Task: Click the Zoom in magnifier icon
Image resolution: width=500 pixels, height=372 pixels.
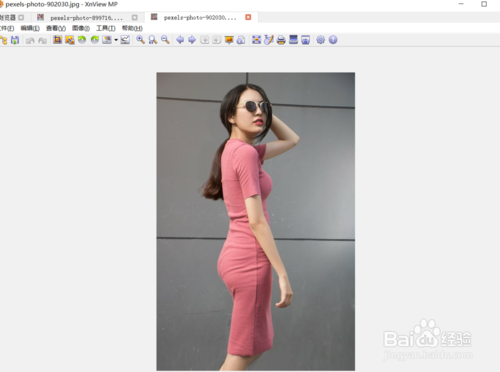Action: click(x=140, y=40)
